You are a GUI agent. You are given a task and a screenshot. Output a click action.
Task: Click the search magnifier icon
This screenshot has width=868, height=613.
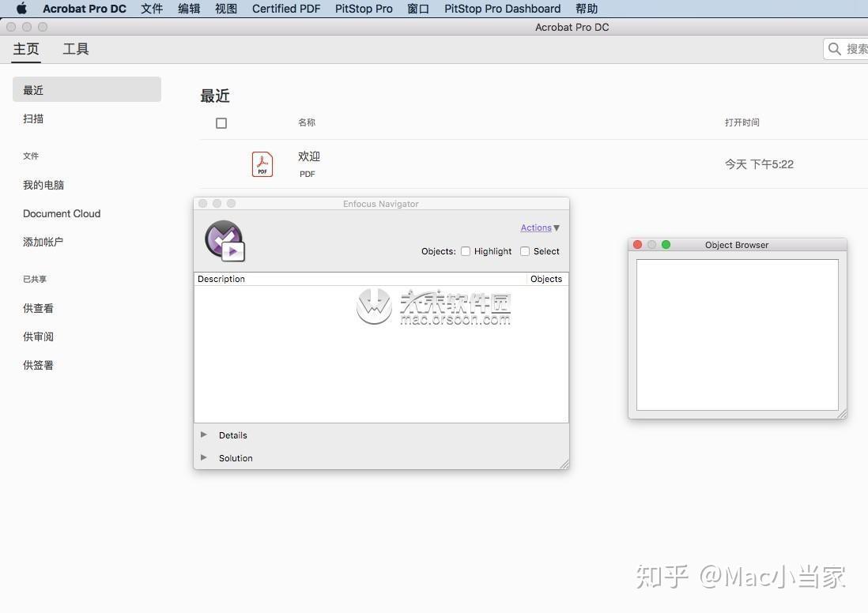834,48
